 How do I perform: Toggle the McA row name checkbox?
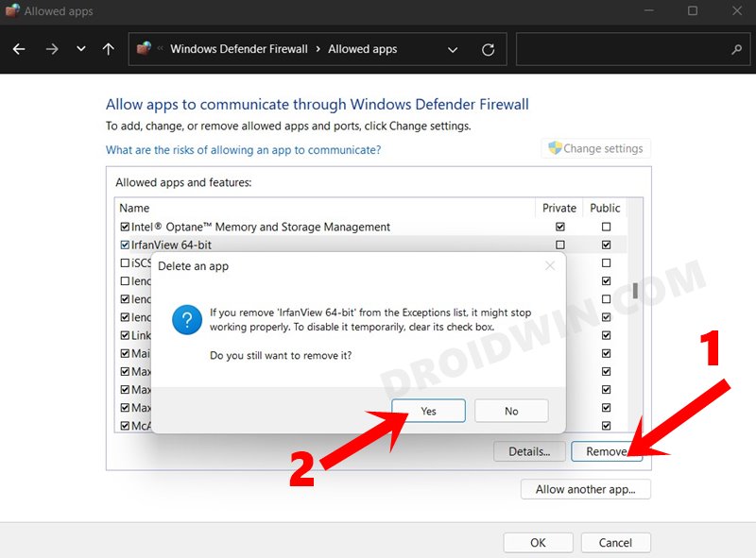tap(125, 426)
